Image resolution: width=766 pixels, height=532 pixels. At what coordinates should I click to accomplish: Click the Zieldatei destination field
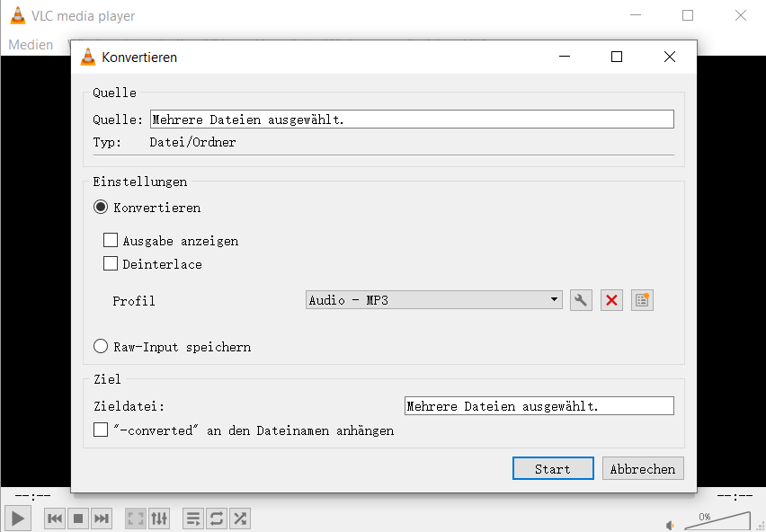(539, 406)
